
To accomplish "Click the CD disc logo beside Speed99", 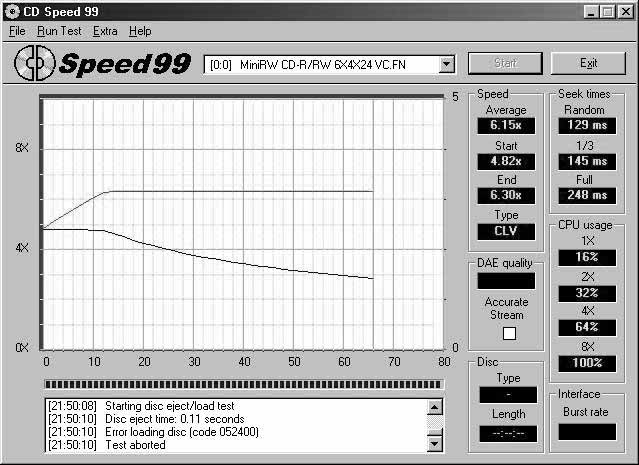I will [35, 65].
